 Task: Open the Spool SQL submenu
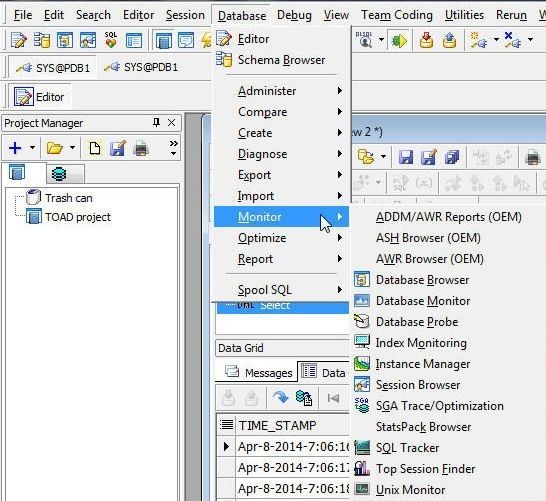coord(281,290)
